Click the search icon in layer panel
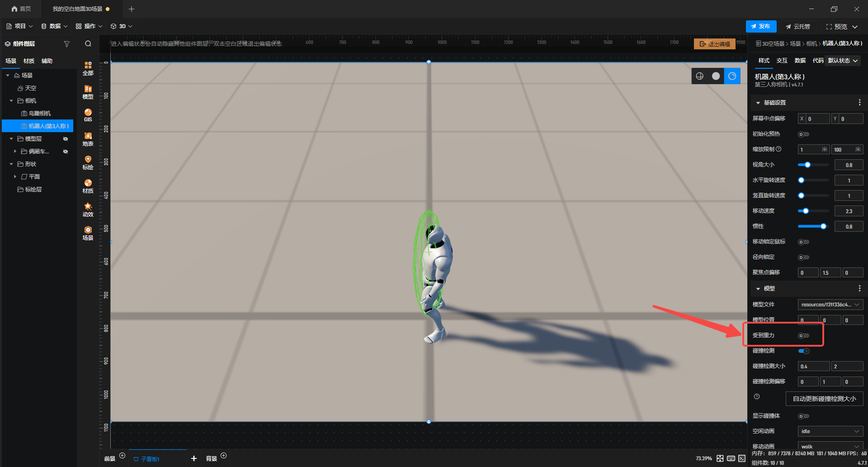This screenshot has width=868, height=467. (x=88, y=44)
